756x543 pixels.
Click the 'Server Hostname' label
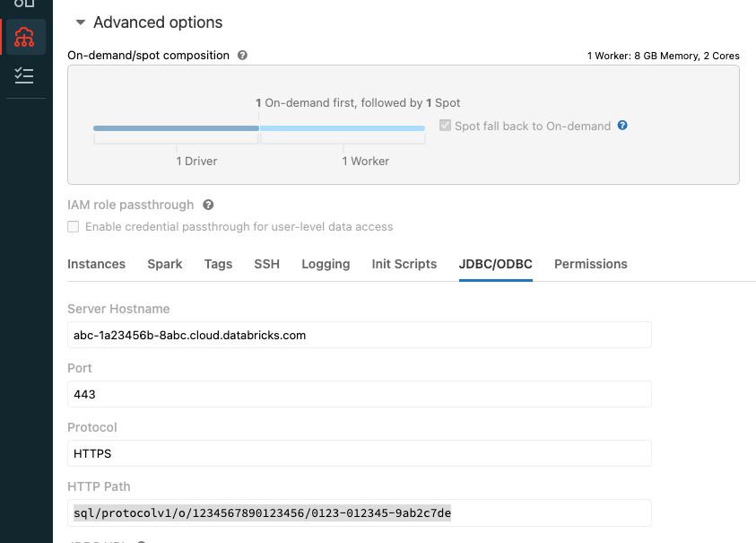118,309
